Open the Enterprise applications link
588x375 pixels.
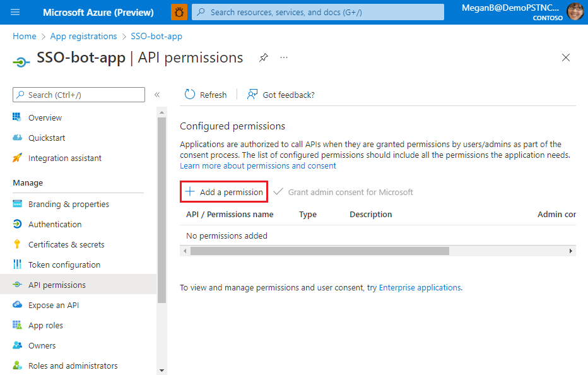(x=419, y=287)
